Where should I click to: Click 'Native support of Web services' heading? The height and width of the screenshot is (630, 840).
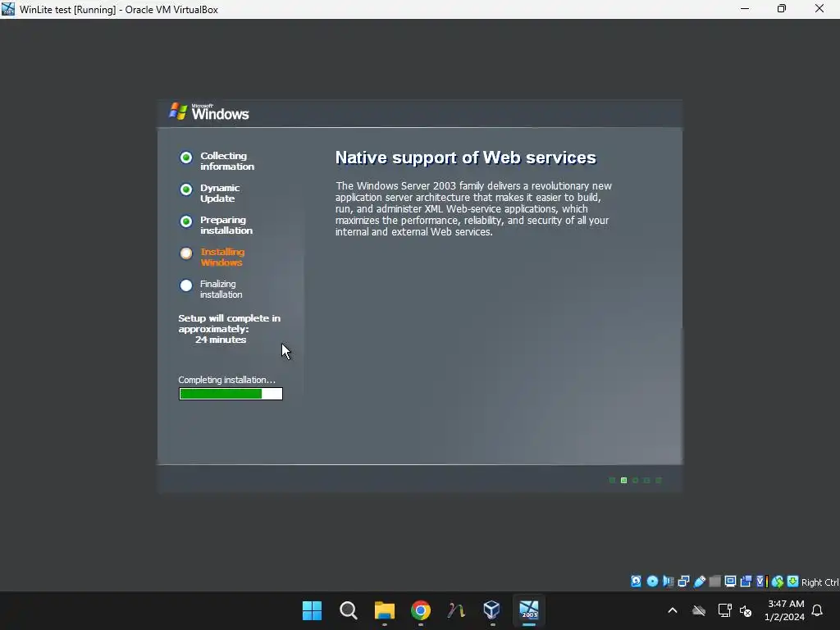pos(466,157)
